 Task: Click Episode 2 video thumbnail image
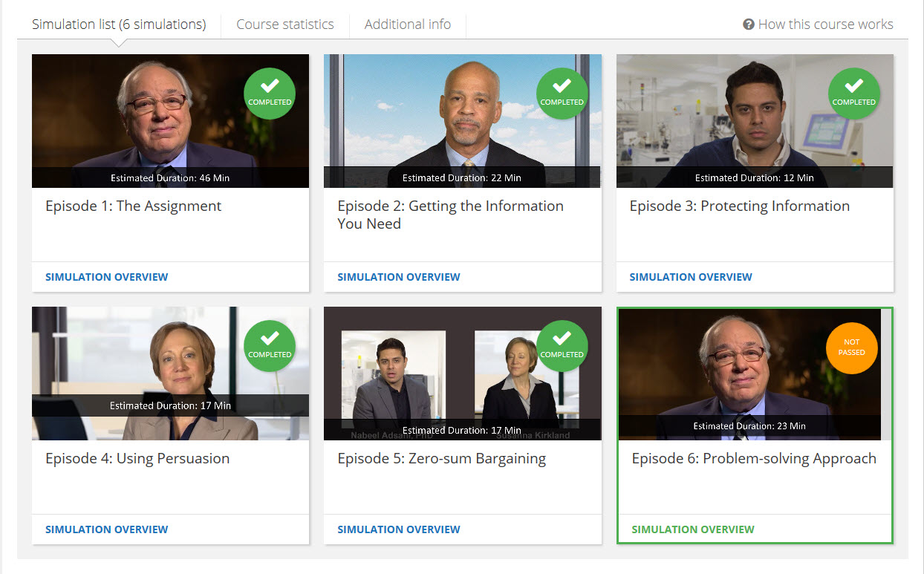click(462, 121)
